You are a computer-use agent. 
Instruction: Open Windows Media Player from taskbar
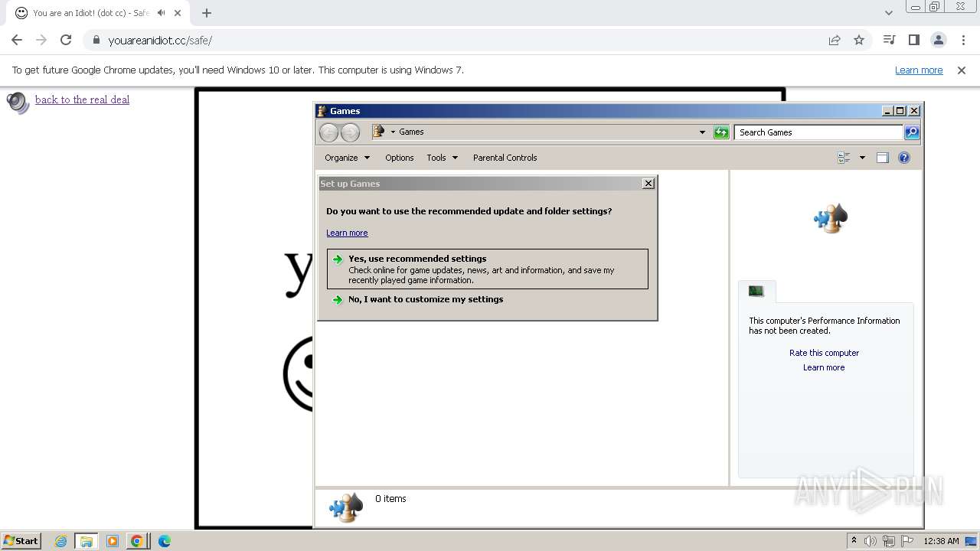pyautogui.click(x=113, y=541)
